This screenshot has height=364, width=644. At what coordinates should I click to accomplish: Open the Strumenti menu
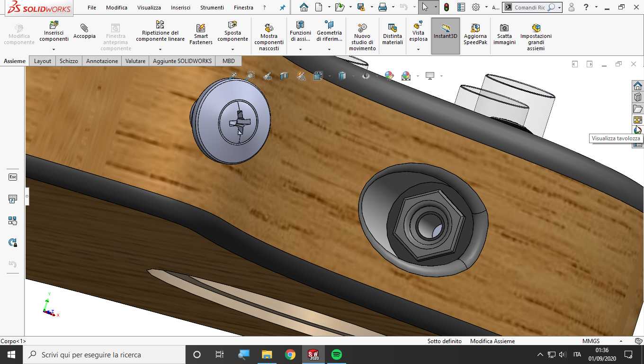click(x=212, y=8)
